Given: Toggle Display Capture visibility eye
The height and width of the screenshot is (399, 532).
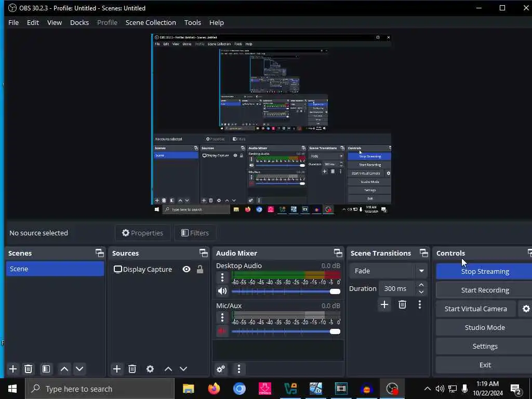Looking at the screenshot, I should [187, 270].
